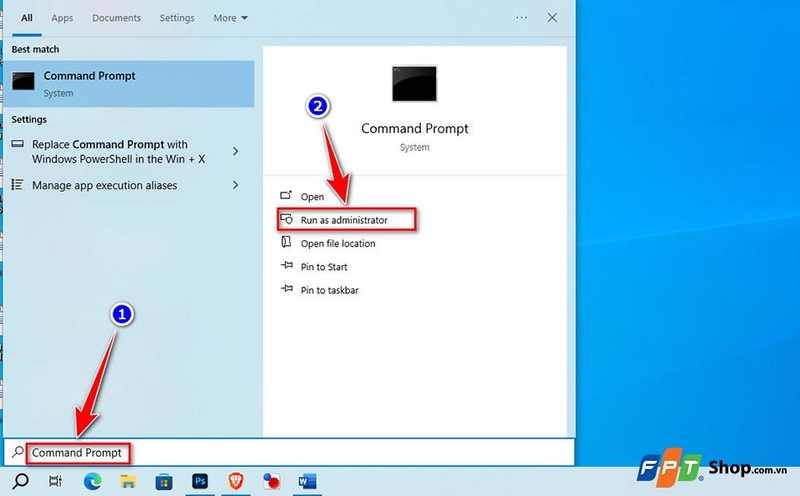This screenshot has height=496, width=800.
Task: Click the Command Prompt title in preview pane
Action: 414,129
